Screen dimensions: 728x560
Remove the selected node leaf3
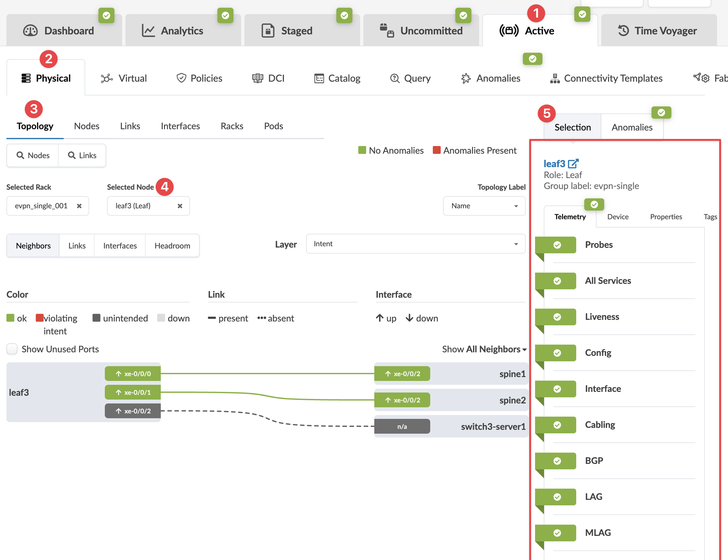[180, 206]
